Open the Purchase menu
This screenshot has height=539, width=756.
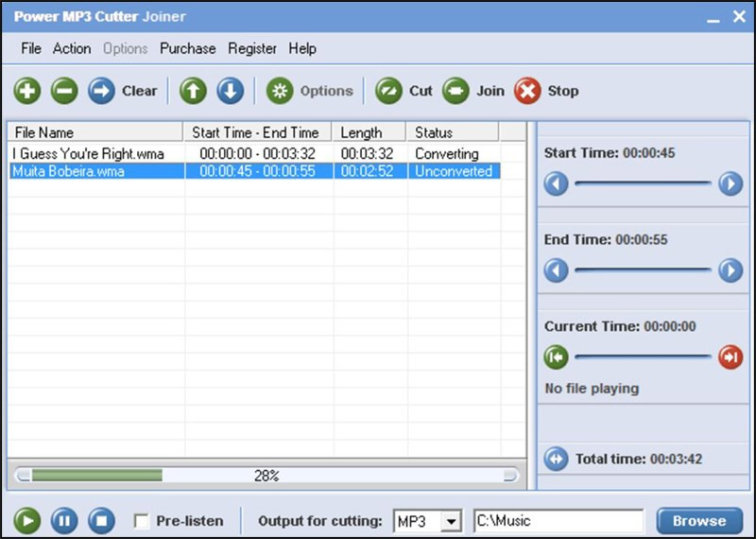click(x=187, y=49)
